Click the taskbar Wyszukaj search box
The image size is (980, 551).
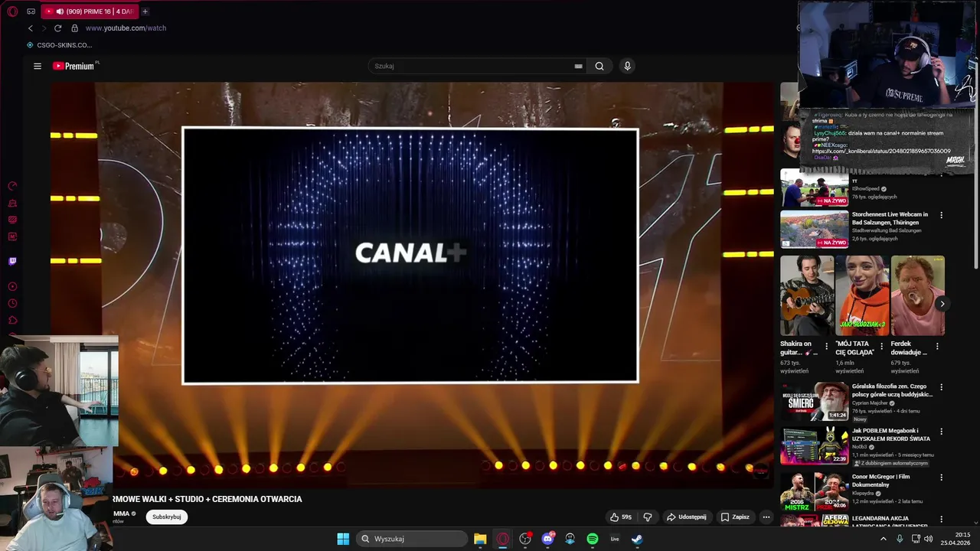pyautogui.click(x=412, y=539)
